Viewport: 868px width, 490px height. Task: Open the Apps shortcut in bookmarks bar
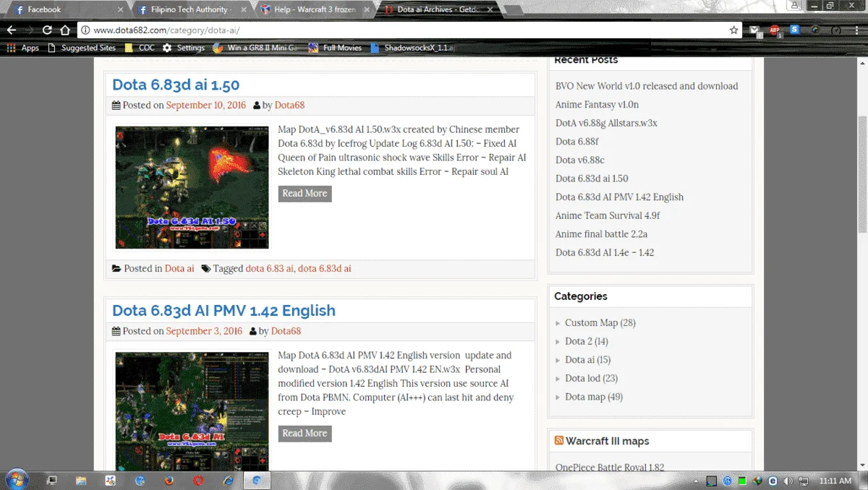(x=22, y=48)
